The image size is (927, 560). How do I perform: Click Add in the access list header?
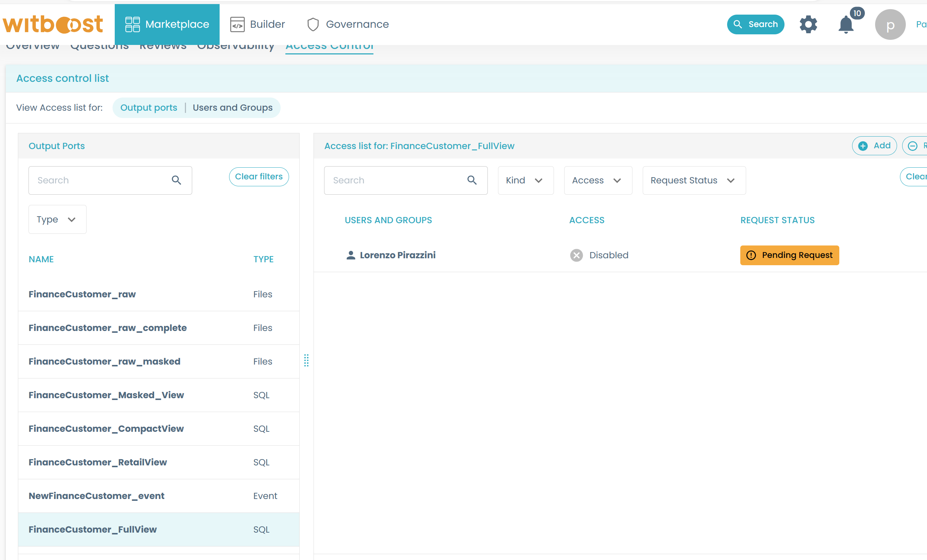pyautogui.click(x=874, y=145)
